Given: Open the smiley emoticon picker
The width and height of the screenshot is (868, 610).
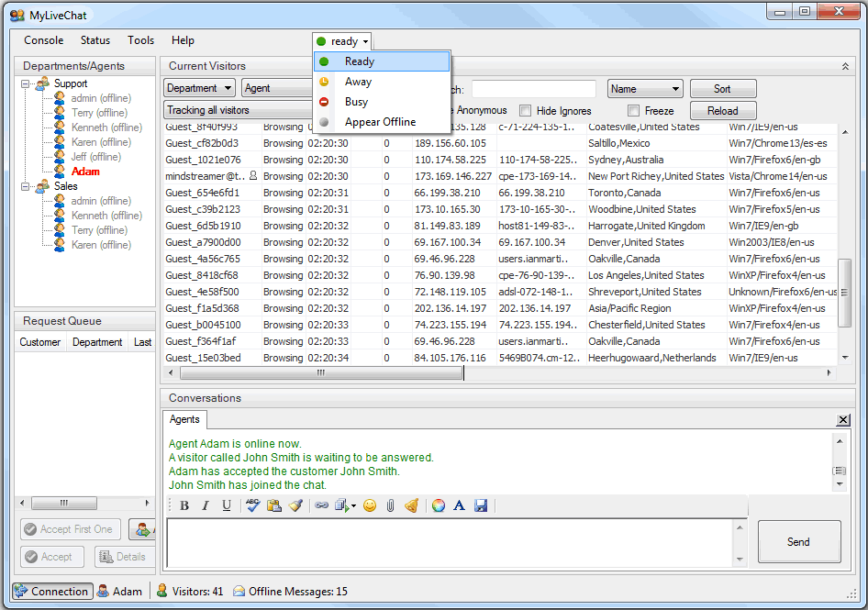Looking at the screenshot, I should tap(370, 505).
